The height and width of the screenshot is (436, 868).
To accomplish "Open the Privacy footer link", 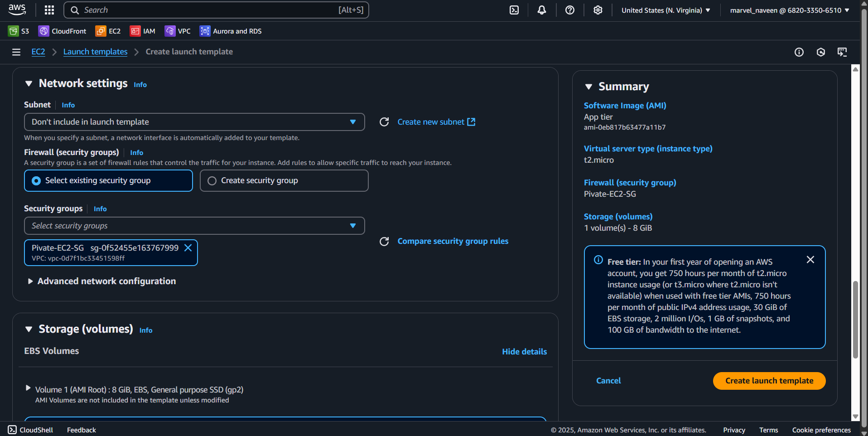I will tap(734, 430).
